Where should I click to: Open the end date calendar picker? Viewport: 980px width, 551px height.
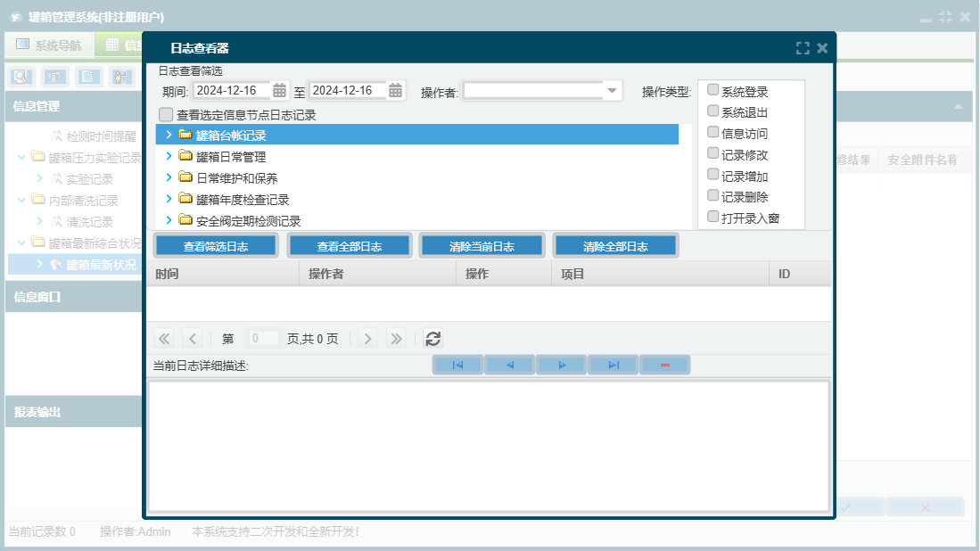coord(396,91)
